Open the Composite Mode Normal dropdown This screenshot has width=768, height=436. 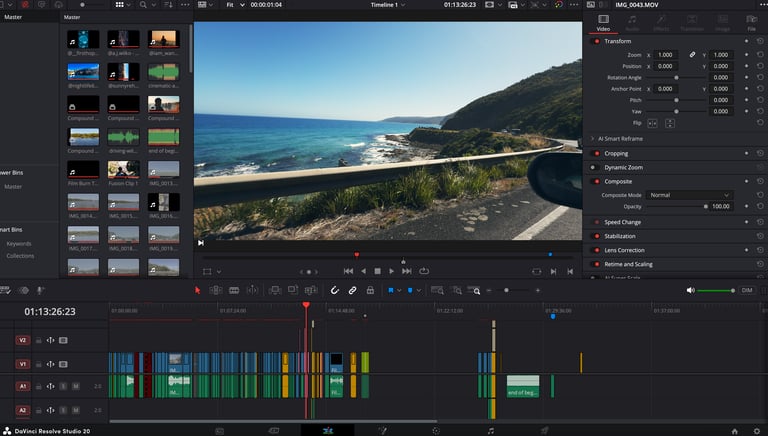click(x=689, y=195)
